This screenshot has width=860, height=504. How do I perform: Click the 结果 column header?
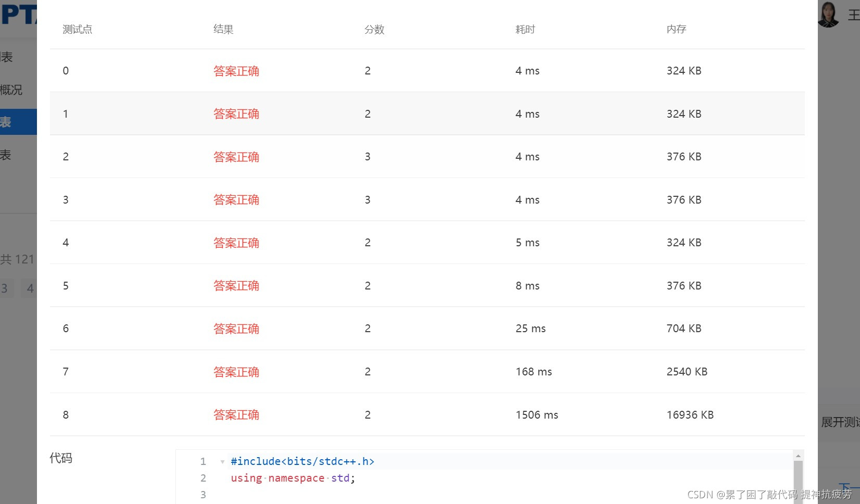(x=223, y=29)
